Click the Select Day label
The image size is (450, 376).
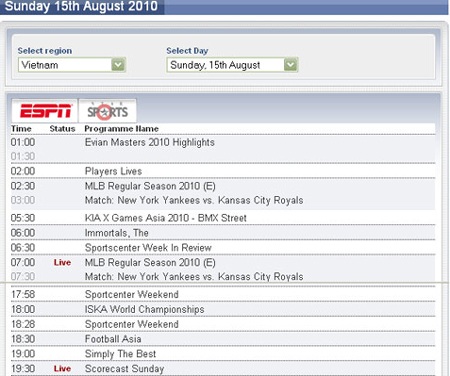[187, 51]
